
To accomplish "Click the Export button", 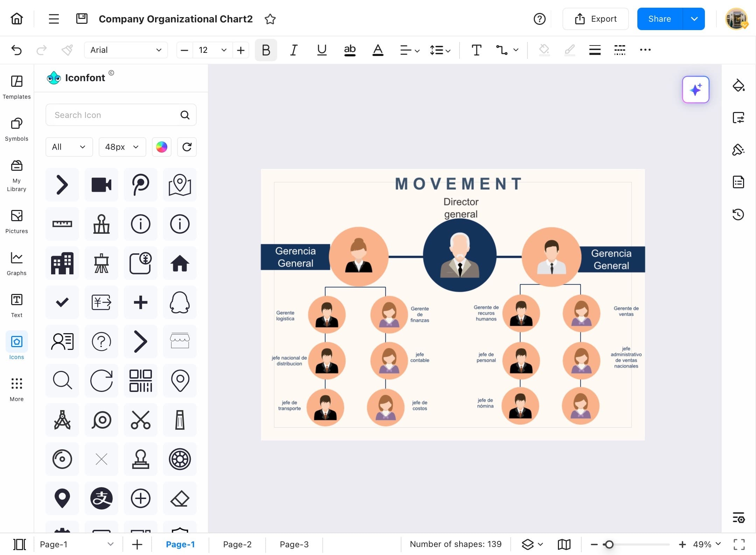I will click(x=595, y=19).
